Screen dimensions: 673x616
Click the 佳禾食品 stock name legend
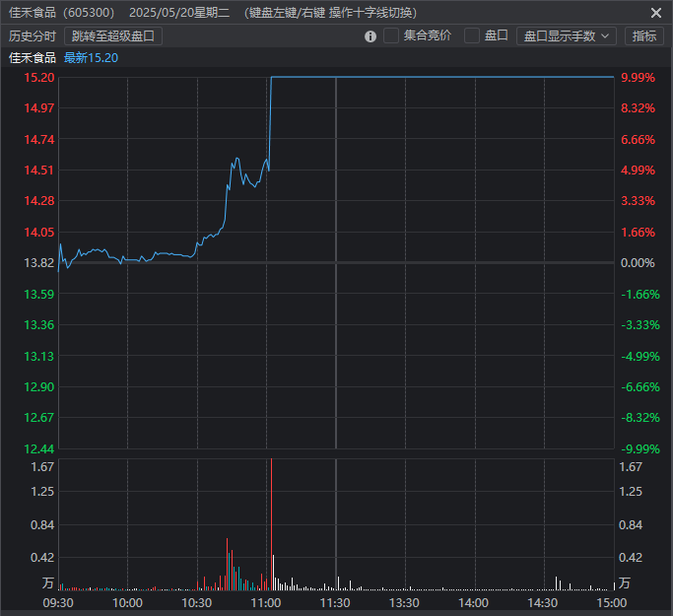33,57
